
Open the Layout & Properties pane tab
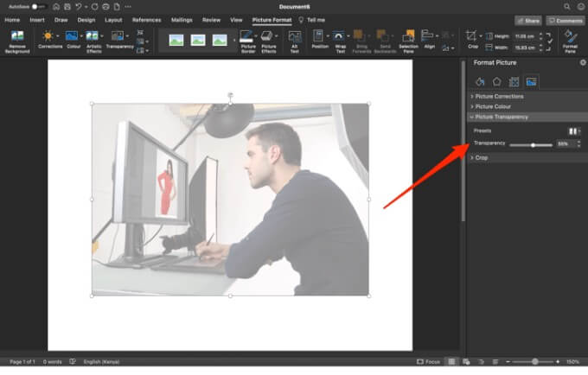pyautogui.click(x=514, y=82)
